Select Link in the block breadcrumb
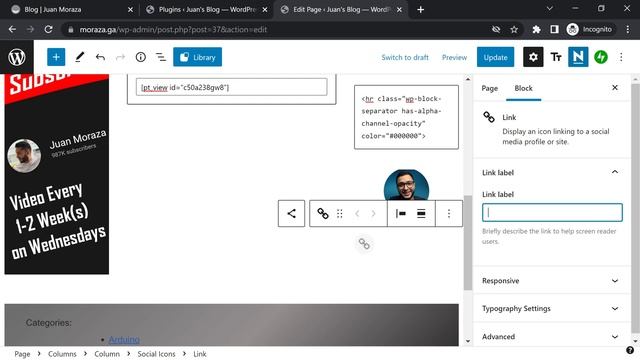The width and height of the screenshot is (640, 360). (200, 354)
